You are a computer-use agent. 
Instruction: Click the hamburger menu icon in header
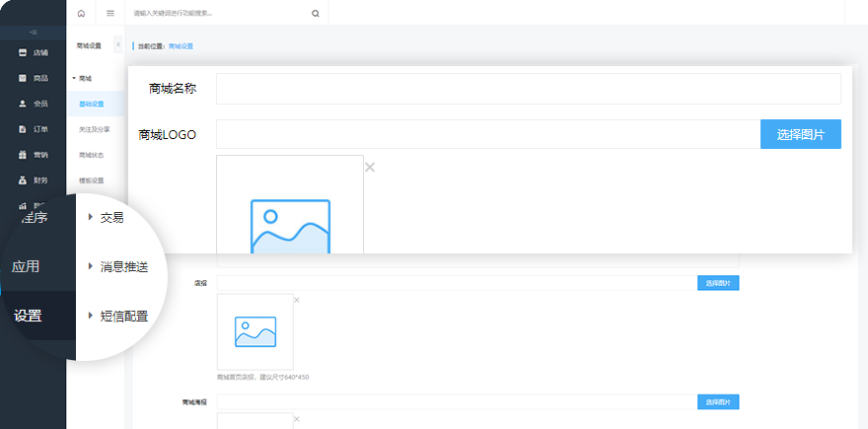click(110, 13)
